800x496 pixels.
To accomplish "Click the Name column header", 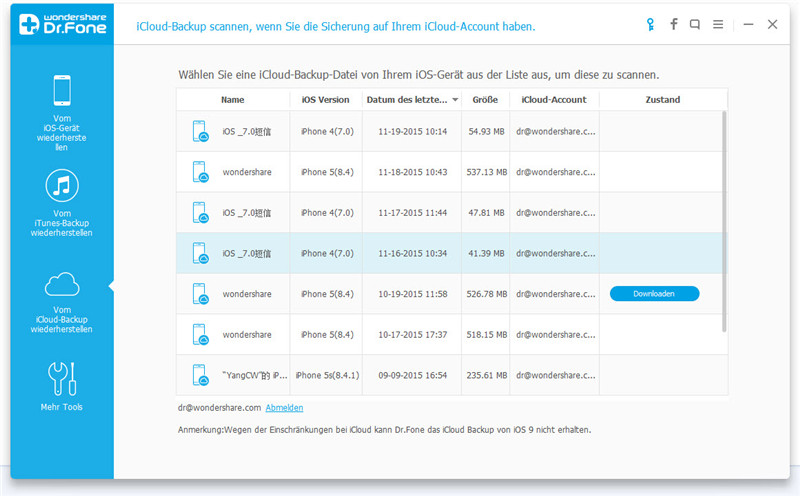I will click(233, 100).
